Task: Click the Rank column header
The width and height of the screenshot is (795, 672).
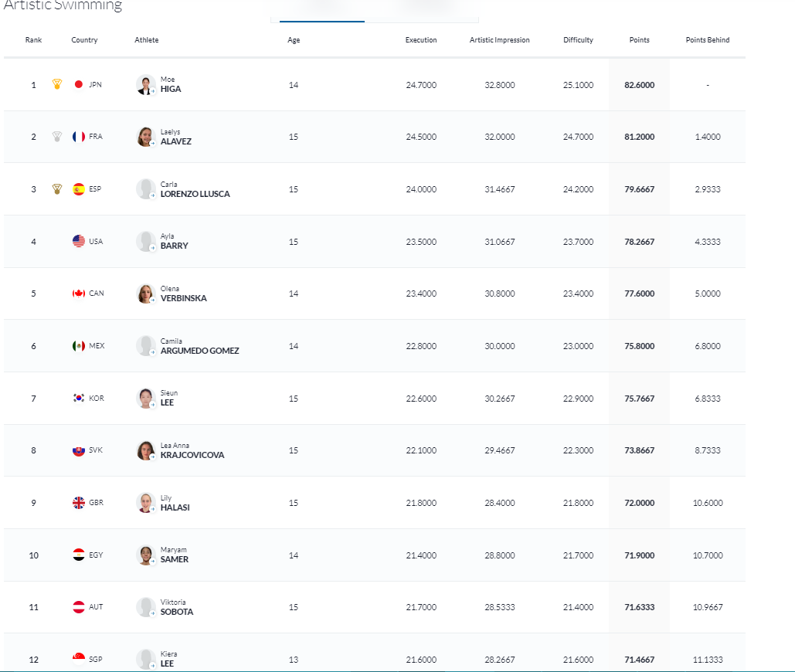Action: (33, 40)
